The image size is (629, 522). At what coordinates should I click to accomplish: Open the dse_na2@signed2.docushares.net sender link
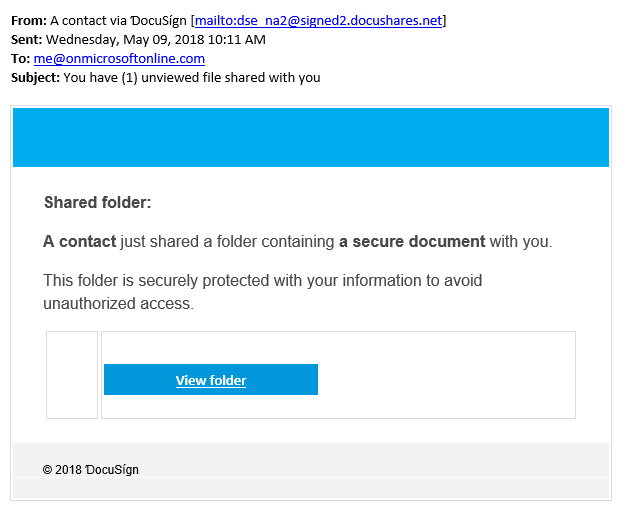(319, 20)
